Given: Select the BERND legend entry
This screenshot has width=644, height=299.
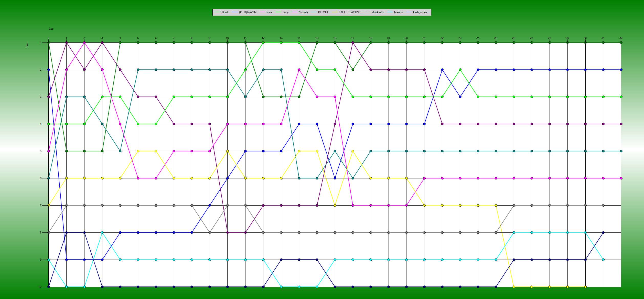Looking at the screenshot, I should point(323,12).
